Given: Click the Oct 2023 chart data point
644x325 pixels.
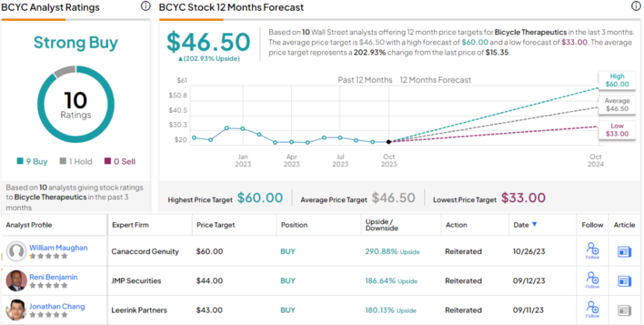Looking at the screenshot, I should [389, 142].
